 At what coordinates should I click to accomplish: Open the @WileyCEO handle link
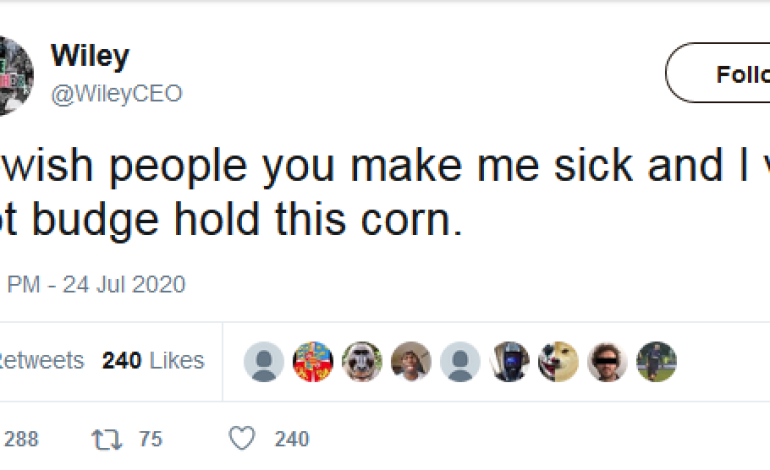[116, 94]
